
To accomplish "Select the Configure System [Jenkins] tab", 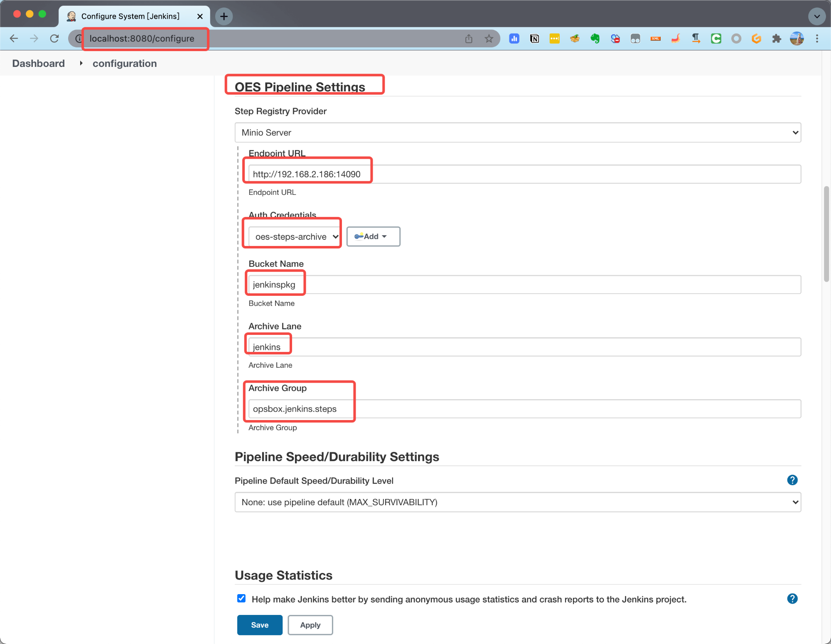I will pyautogui.click(x=130, y=16).
